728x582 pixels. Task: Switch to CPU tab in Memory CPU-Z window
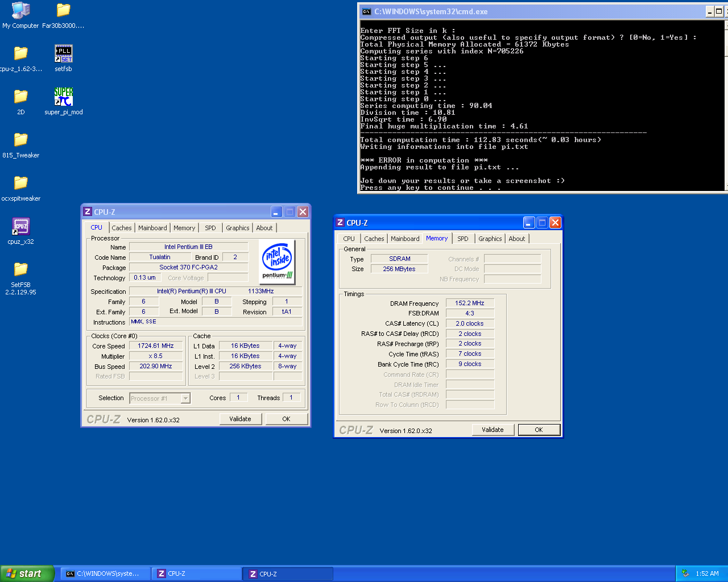pyautogui.click(x=349, y=239)
